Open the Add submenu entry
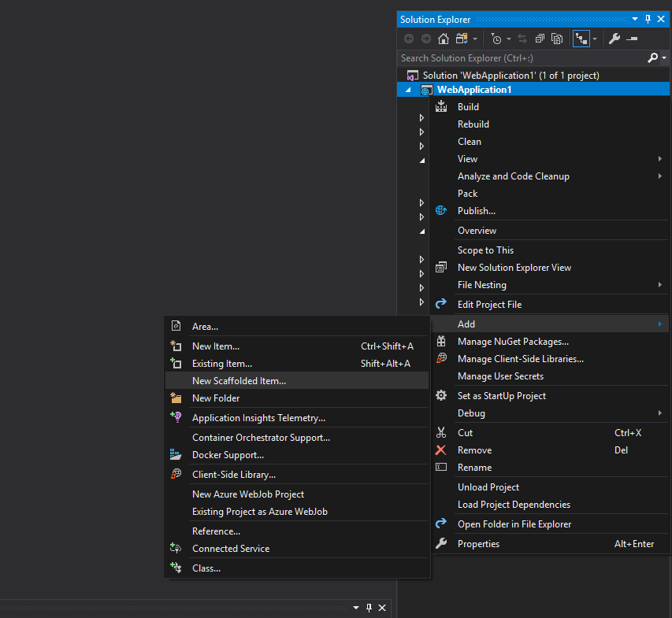672x618 pixels. click(551, 324)
